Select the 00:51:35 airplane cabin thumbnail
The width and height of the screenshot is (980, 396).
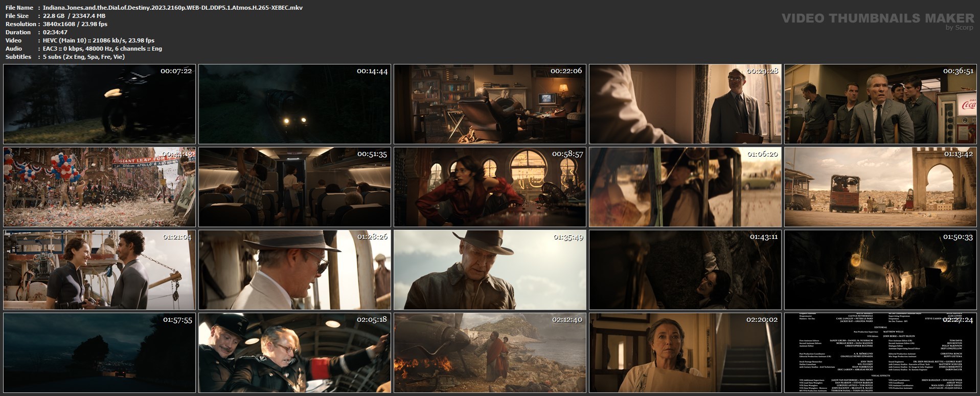(x=294, y=187)
